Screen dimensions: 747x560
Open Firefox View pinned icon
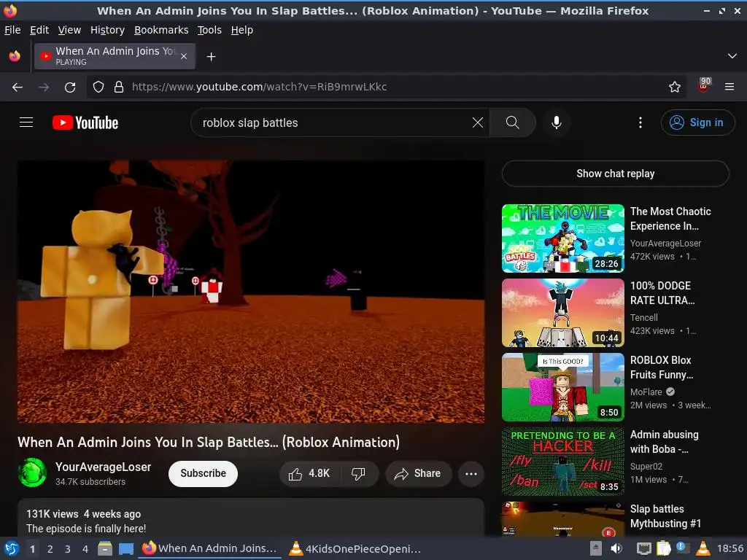point(15,56)
